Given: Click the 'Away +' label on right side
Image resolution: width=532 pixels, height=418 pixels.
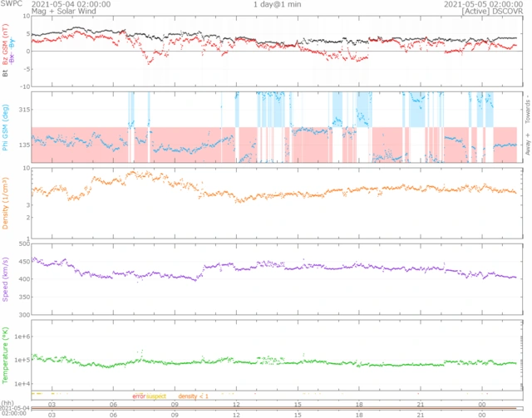Looking at the screenshot, I should [527, 146].
